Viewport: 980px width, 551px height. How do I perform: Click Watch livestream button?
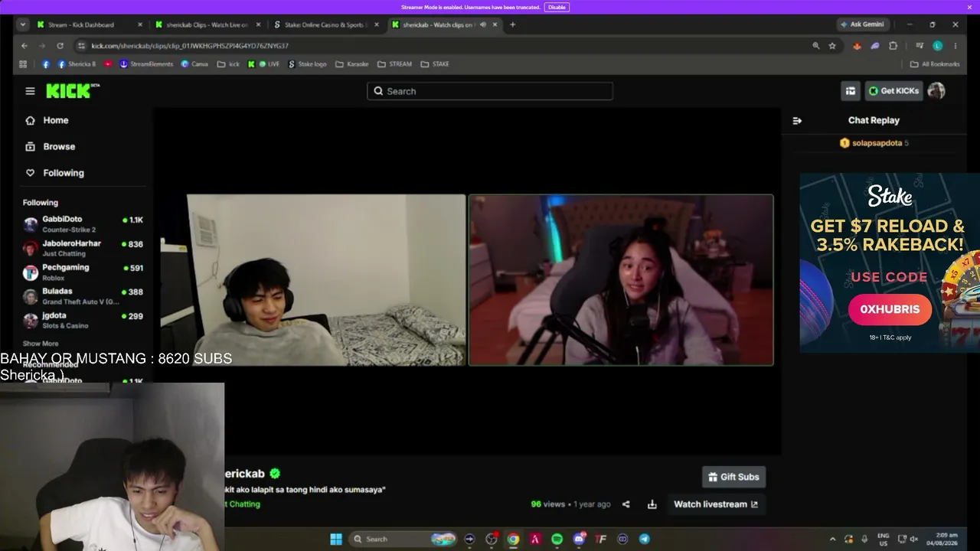click(715, 504)
